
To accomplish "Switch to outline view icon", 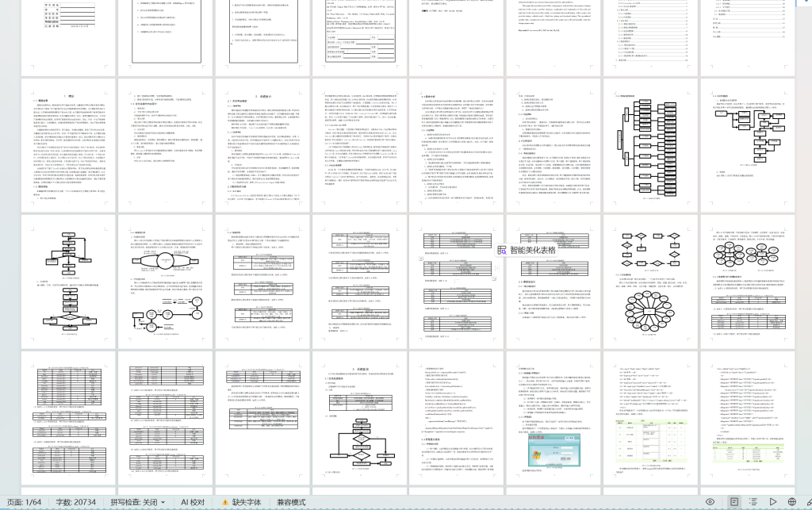I will coord(753,502).
